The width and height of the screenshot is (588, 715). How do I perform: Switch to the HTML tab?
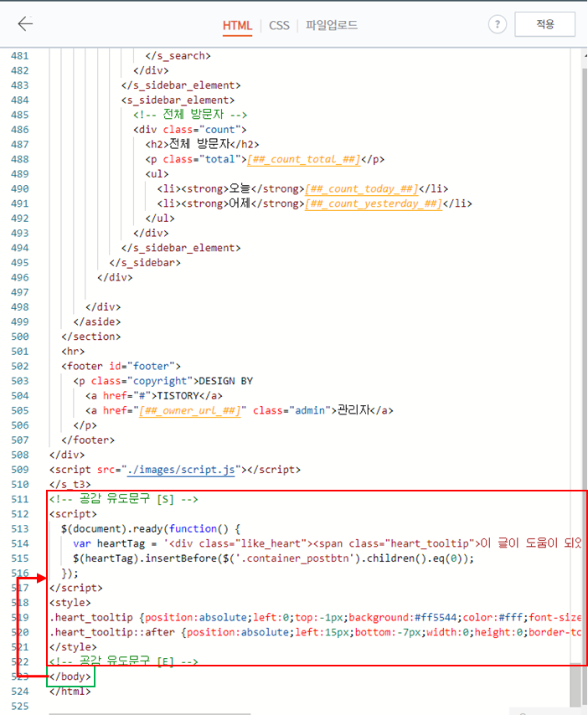pos(237,25)
